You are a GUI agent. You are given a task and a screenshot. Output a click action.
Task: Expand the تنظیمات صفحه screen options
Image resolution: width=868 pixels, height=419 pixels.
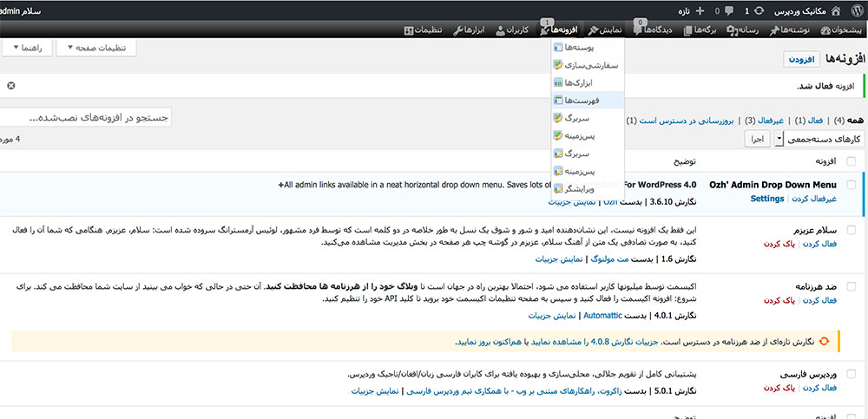point(96,48)
